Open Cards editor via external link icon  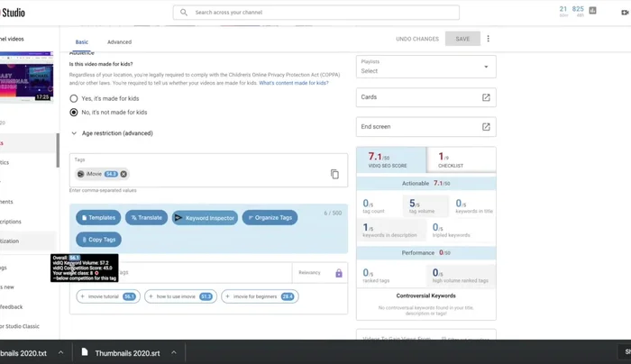486,97
